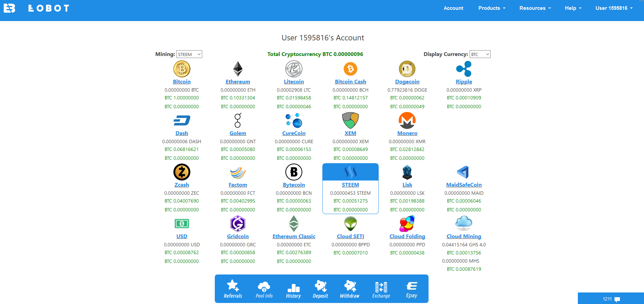Image resolution: width=644 pixels, height=304 pixels.
Task: Click the Lisk crystal icon
Action: [x=407, y=172]
